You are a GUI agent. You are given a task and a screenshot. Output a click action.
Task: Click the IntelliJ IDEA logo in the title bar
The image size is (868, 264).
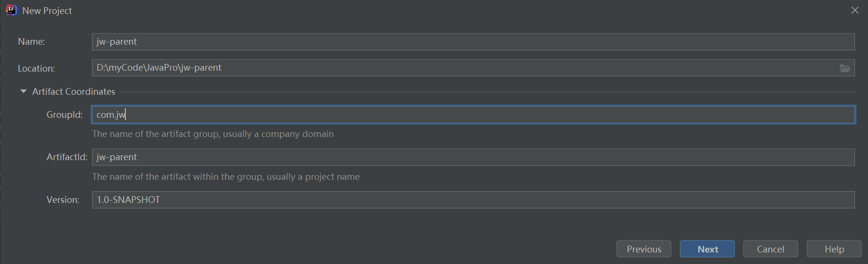click(x=11, y=10)
